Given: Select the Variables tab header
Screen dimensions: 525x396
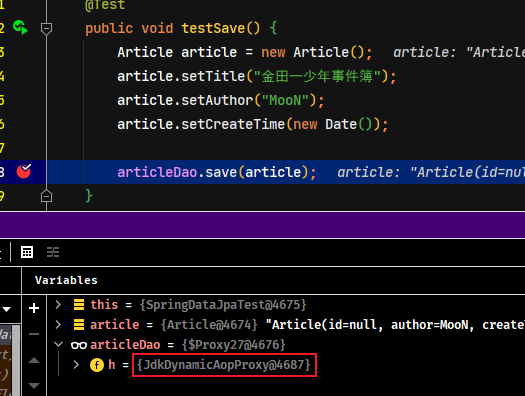Looking at the screenshot, I should 66,280.
